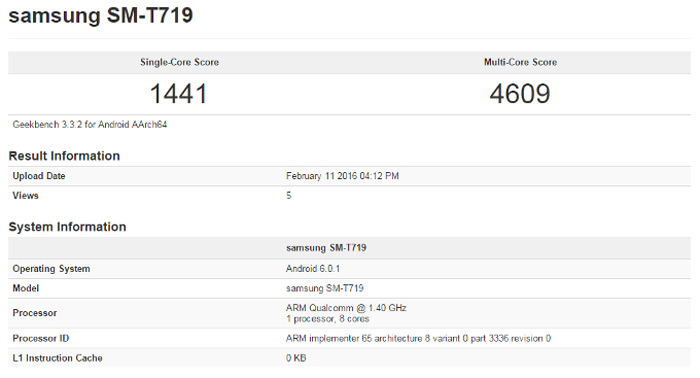Click the Model row's samsung SM-T719 value
This screenshot has height=378, width=700.
[325, 288]
